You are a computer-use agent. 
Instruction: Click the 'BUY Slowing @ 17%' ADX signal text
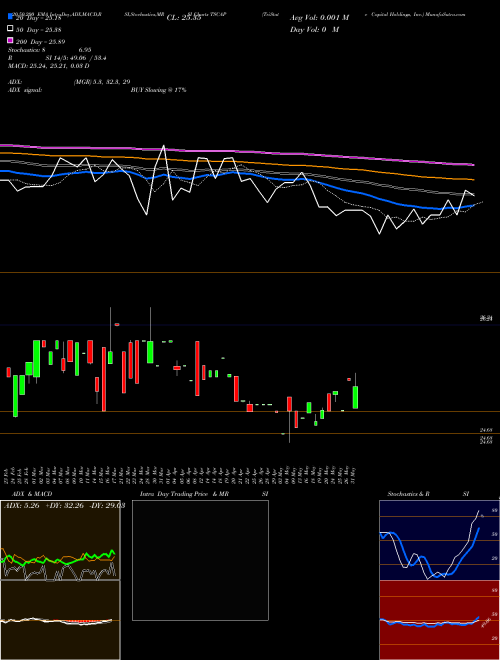point(159,90)
